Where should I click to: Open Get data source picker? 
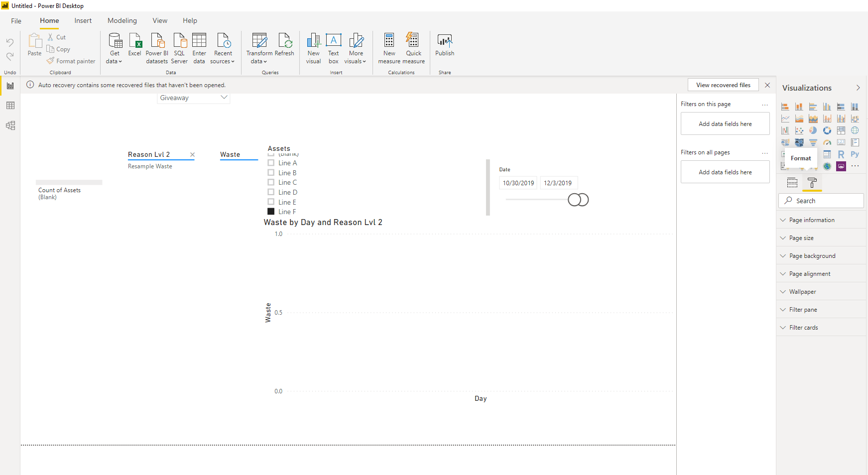coord(115,48)
